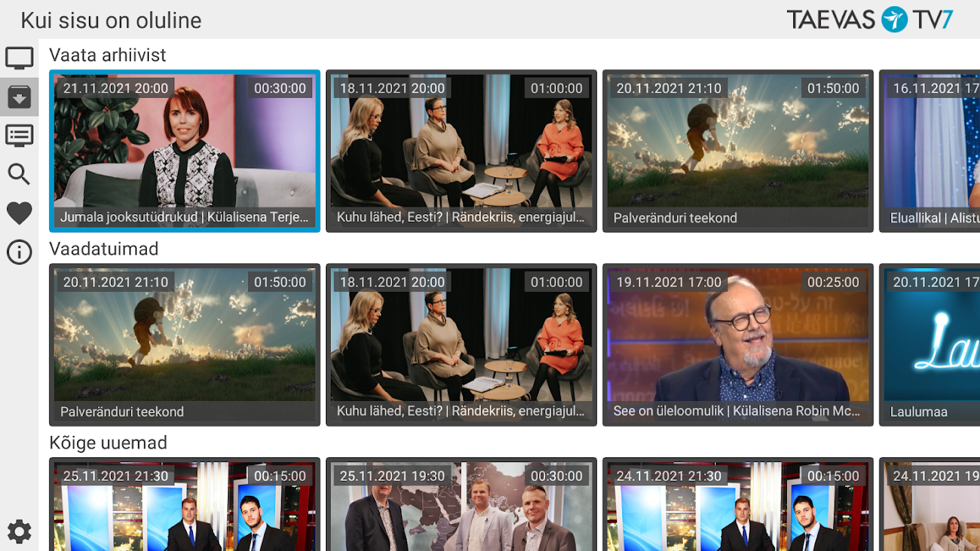Open See on üleloomulik with Robin
This screenshot has width=980, height=551.
(x=738, y=345)
